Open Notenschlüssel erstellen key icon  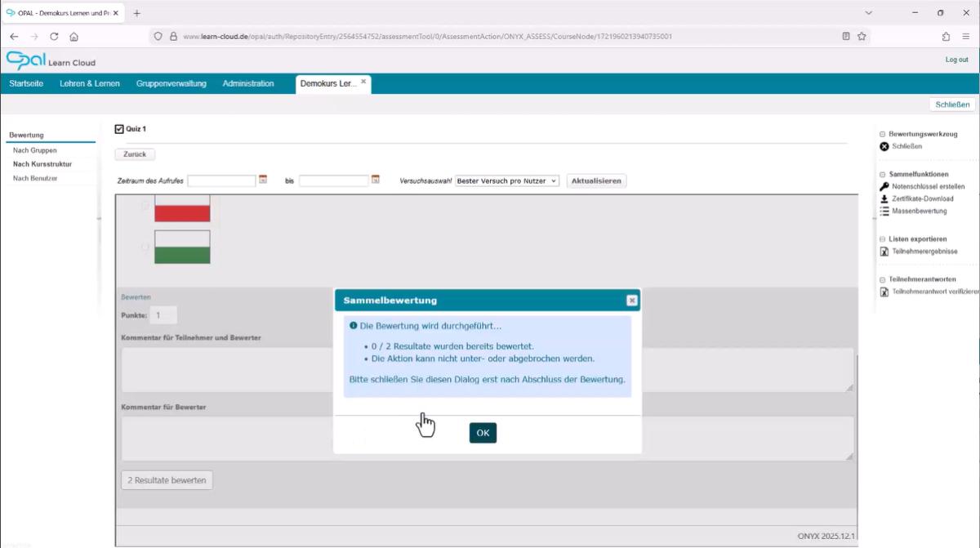884,186
